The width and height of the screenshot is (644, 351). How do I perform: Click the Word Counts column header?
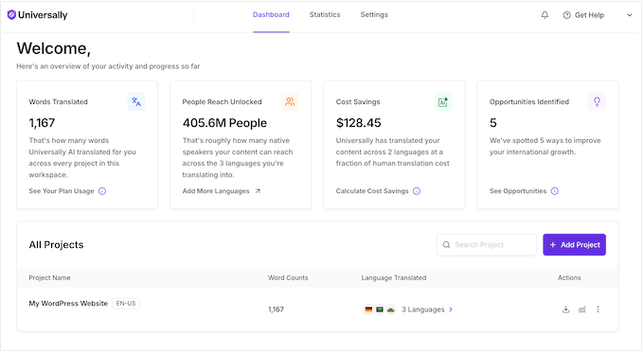click(288, 278)
